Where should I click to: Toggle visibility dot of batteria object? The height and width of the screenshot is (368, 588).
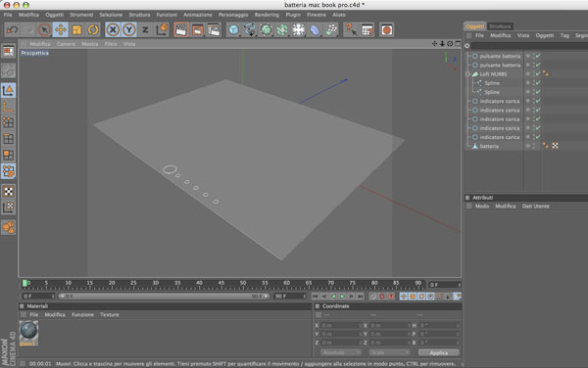[x=528, y=146]
